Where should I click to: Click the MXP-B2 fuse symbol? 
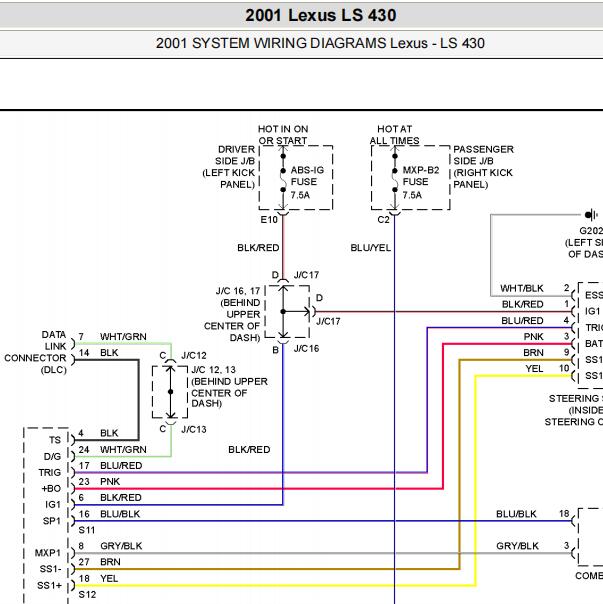(x=395, y=180)
